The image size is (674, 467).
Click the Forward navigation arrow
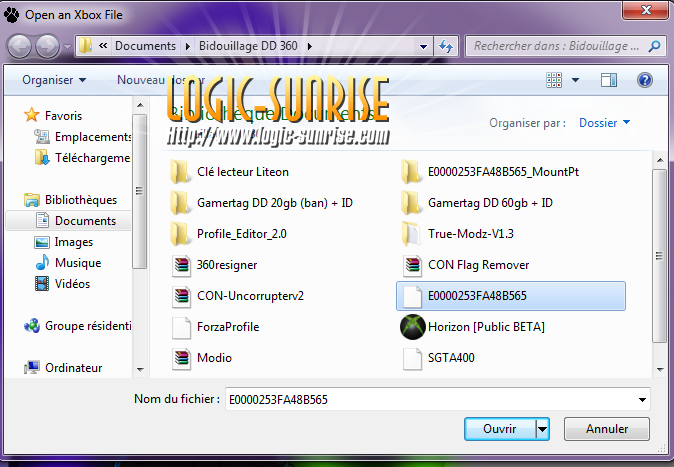47,46
